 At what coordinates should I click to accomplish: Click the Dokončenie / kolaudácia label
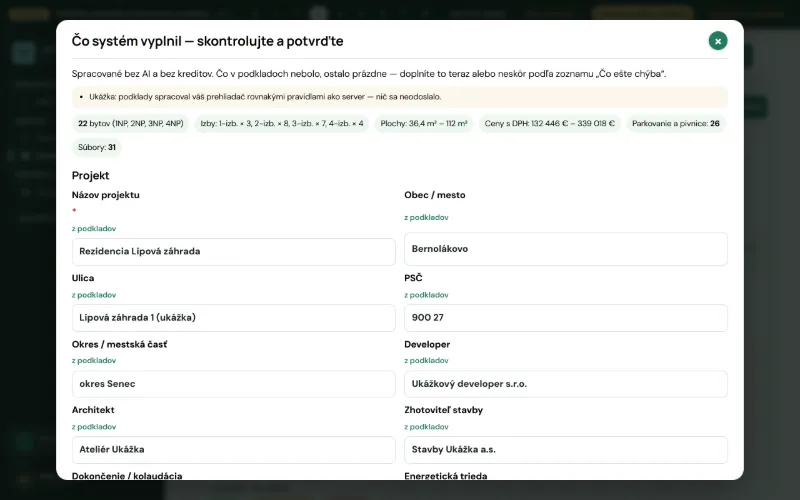click(127, 476)
